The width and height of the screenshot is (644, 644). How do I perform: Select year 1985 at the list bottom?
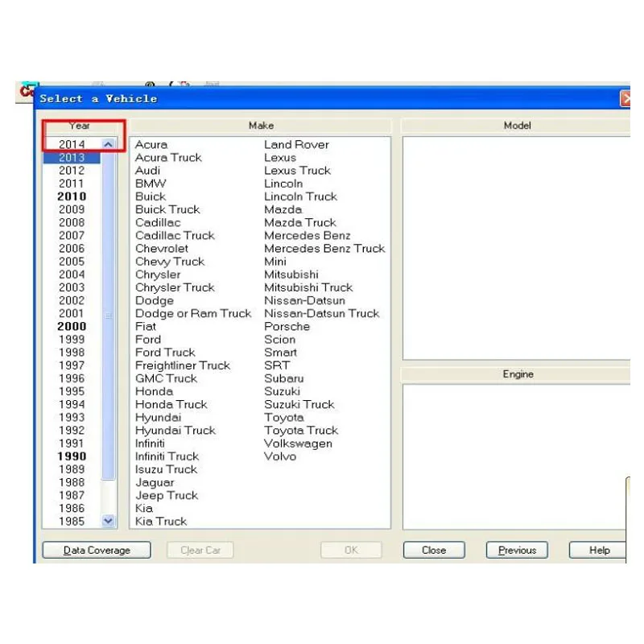point(72,521)
